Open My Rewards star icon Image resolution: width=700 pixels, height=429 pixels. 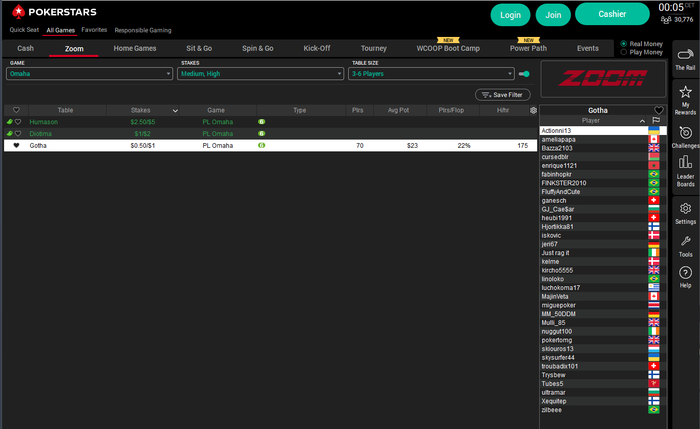(685, 96)
